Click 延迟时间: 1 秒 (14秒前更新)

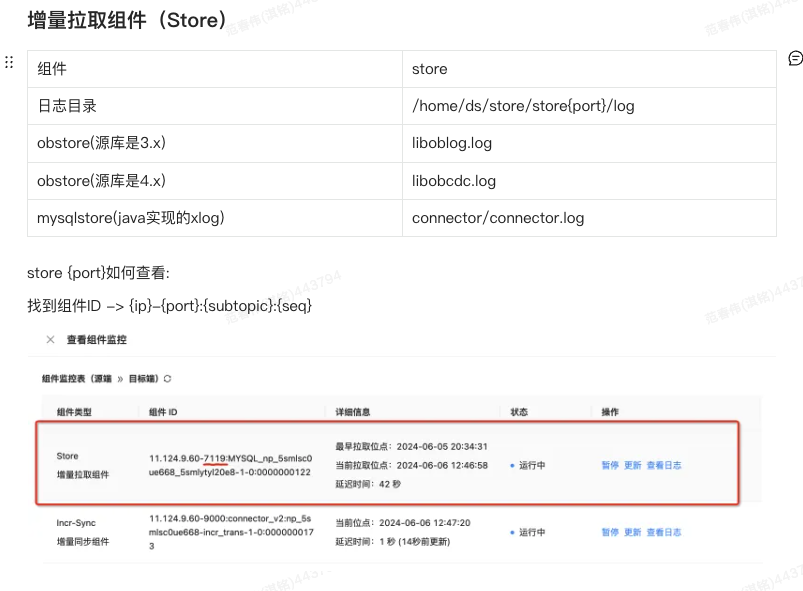[392, 542]
